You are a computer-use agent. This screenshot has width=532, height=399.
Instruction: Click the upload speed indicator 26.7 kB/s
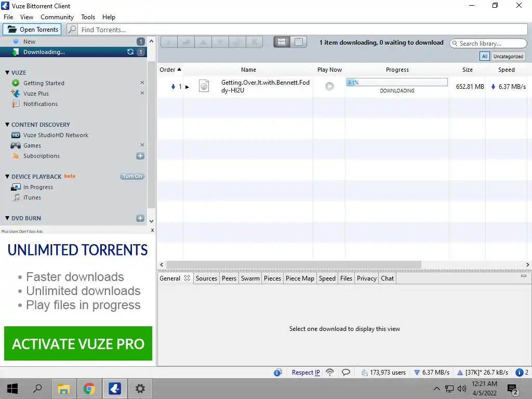click(x=483, y=372)
